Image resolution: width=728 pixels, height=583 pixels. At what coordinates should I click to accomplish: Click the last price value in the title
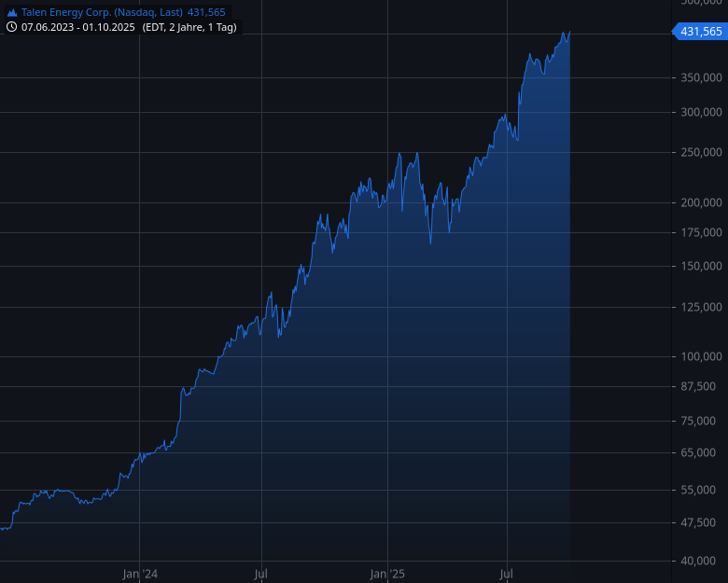[x=205, y=12]
